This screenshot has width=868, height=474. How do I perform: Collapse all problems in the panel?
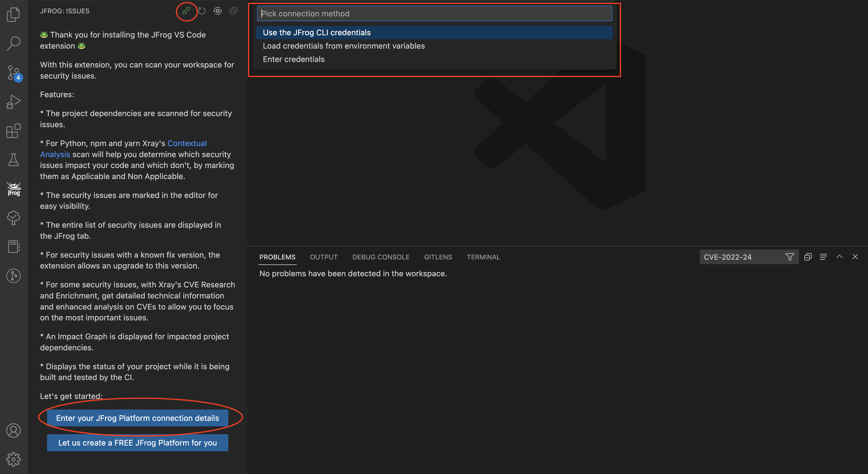click(808, 257)
